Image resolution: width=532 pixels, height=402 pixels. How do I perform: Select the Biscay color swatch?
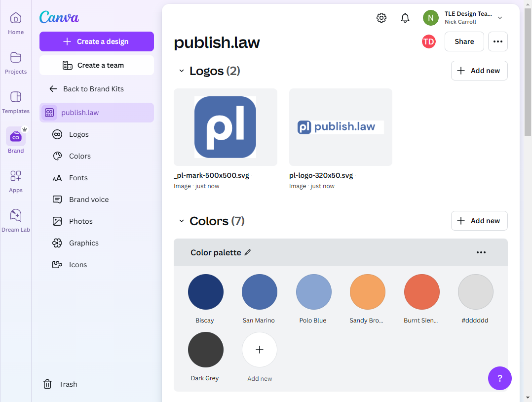click(206, 292)
